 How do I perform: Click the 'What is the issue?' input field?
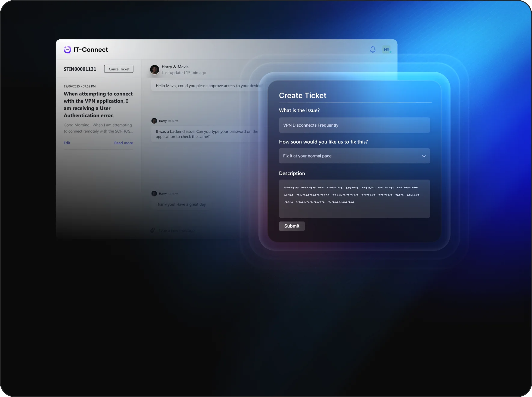(354, 125)
